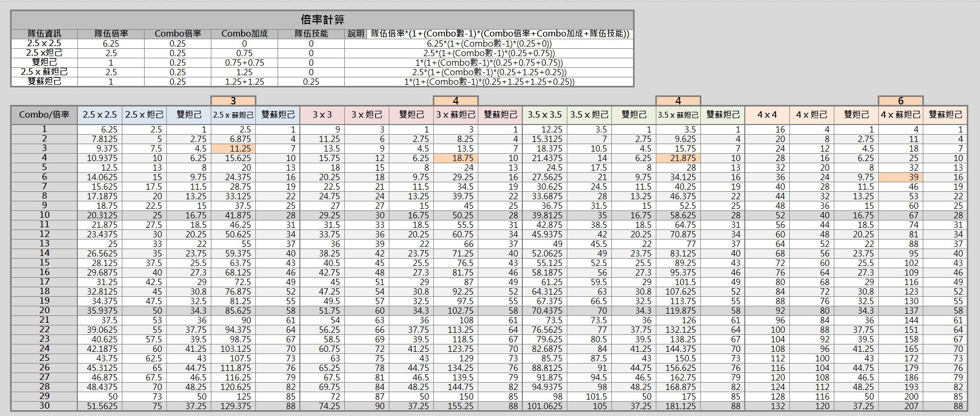The height and width of the screenshot is (416, 980).
Task: Select the 200 cell in row 29
Action: [x=901, y=396]
